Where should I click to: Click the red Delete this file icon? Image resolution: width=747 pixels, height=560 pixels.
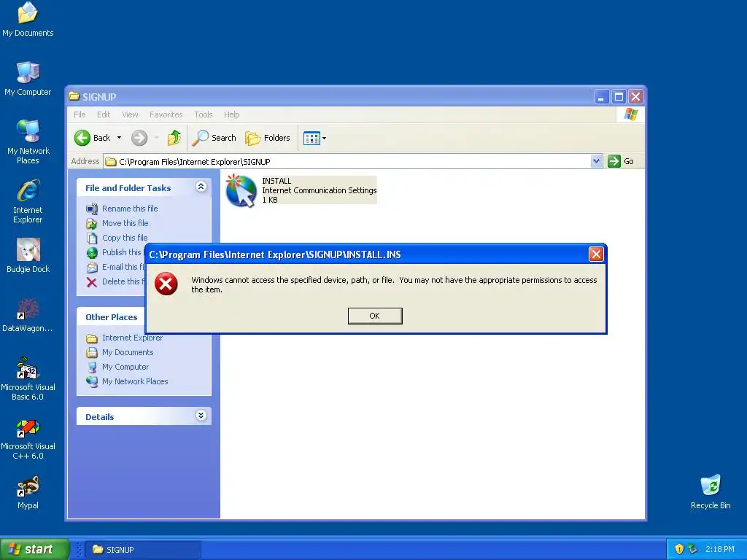(92, 282)
